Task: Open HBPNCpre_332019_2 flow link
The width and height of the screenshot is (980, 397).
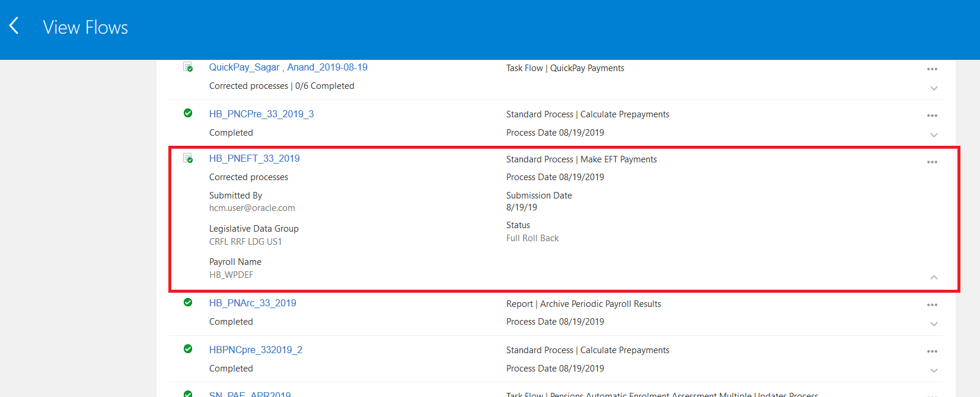Action: pyautogui.click(x=256, y=350)
